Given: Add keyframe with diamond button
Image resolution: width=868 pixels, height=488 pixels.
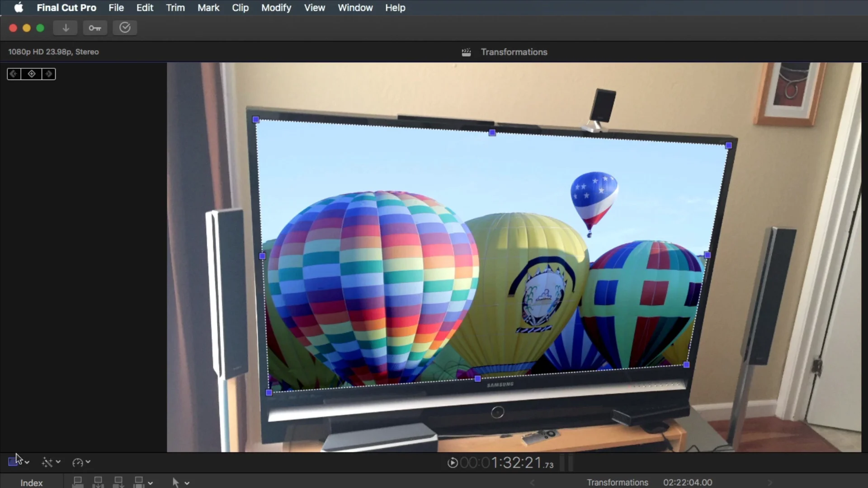Looking at the screenshot, I should 32,74.
